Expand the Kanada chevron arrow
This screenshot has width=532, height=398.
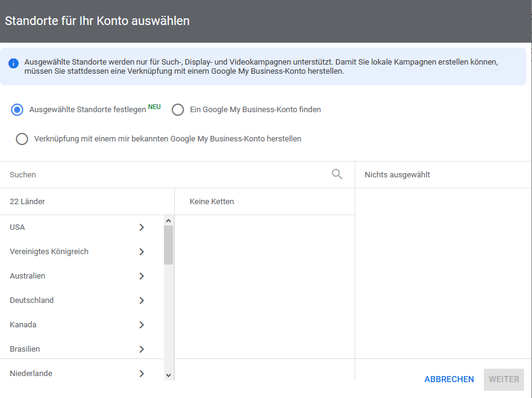[x=141, y=325]
